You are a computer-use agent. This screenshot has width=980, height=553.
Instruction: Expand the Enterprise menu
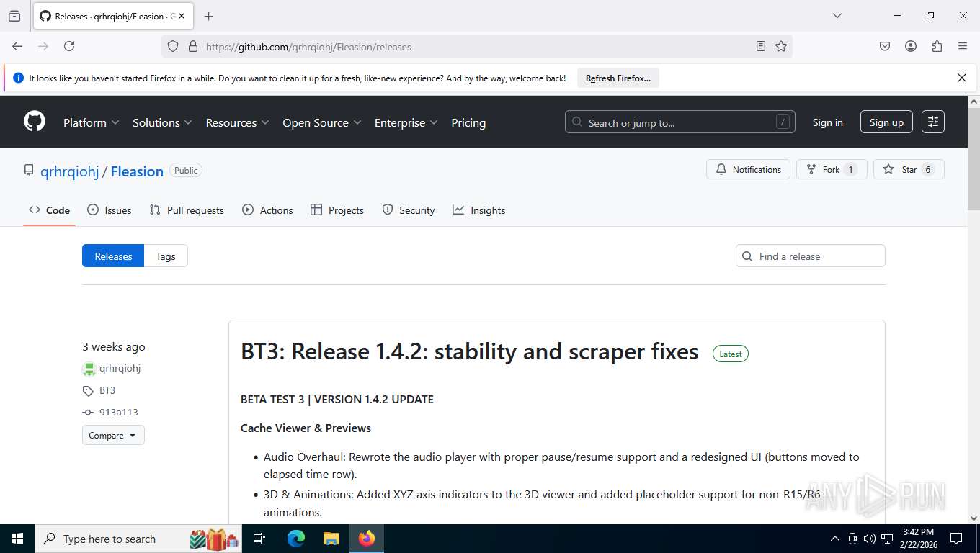coord(406,122)
